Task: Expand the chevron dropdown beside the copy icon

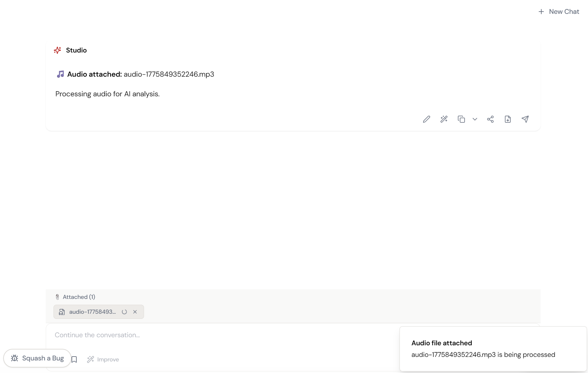Action: (x=475, y=119)
